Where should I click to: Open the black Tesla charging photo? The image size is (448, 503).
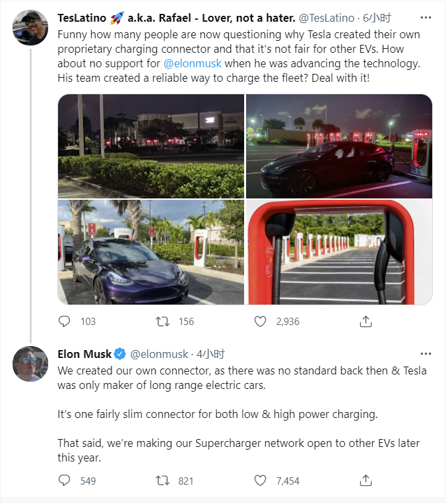pos(339,146)
